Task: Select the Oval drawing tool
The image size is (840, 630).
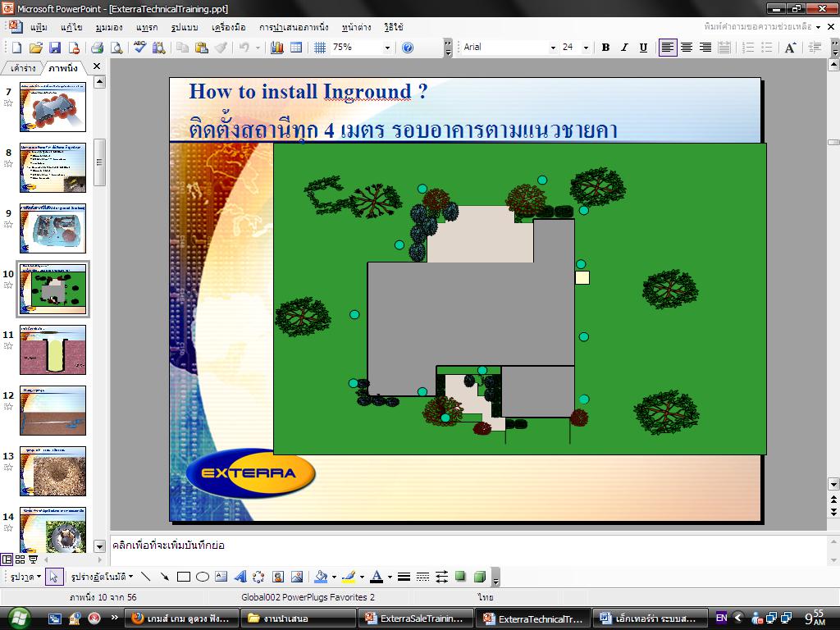Action: pos(203,577)
